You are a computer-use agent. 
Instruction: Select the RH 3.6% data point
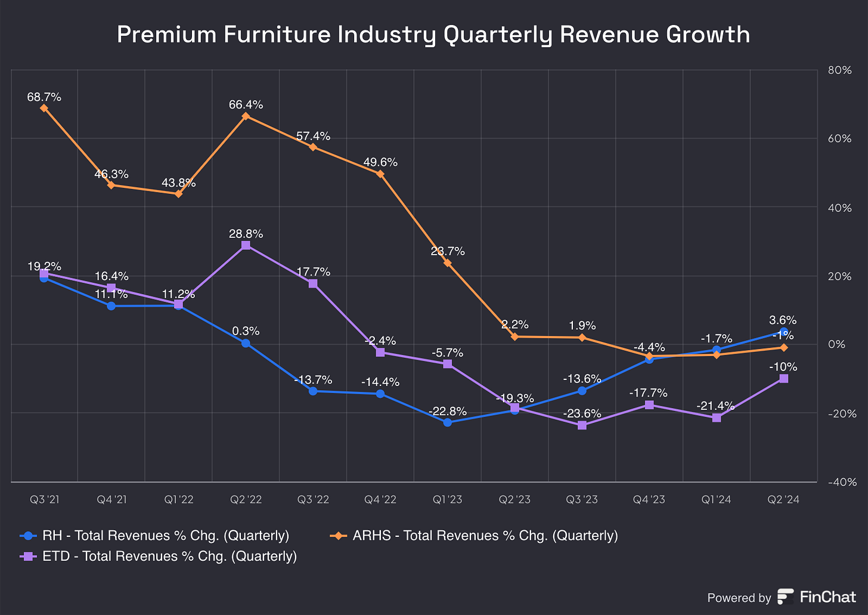(784, 332)
